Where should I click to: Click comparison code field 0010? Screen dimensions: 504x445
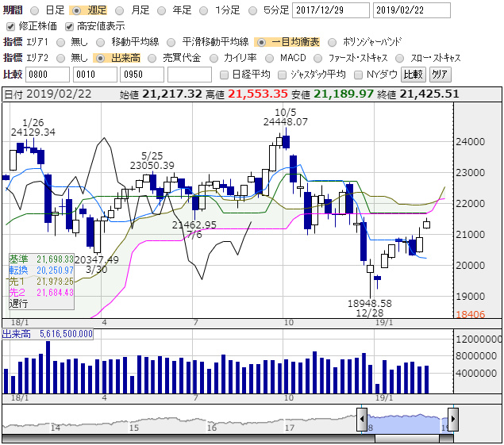tap(95, 75)
